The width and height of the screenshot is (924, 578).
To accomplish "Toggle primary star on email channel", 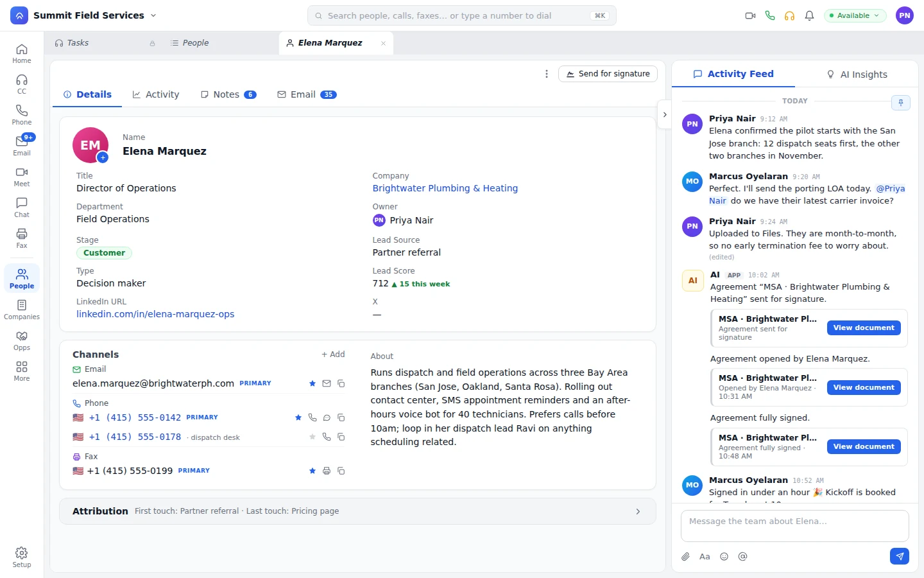I will [312, 383].
